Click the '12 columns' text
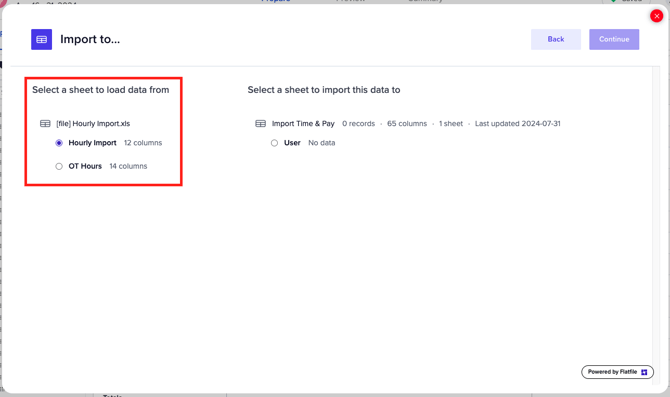 143,143
